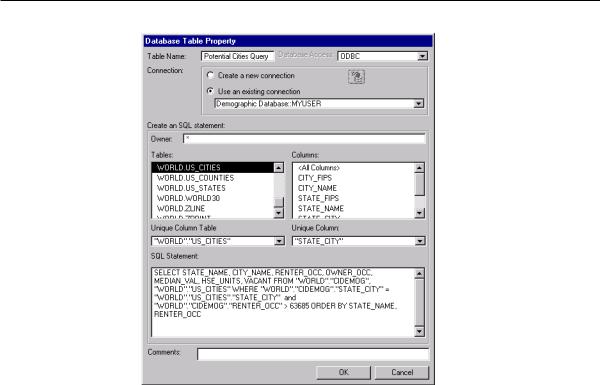Click the new connection setup icon
The width and height of the screenshot is (600, 385).
click(356, 77)
